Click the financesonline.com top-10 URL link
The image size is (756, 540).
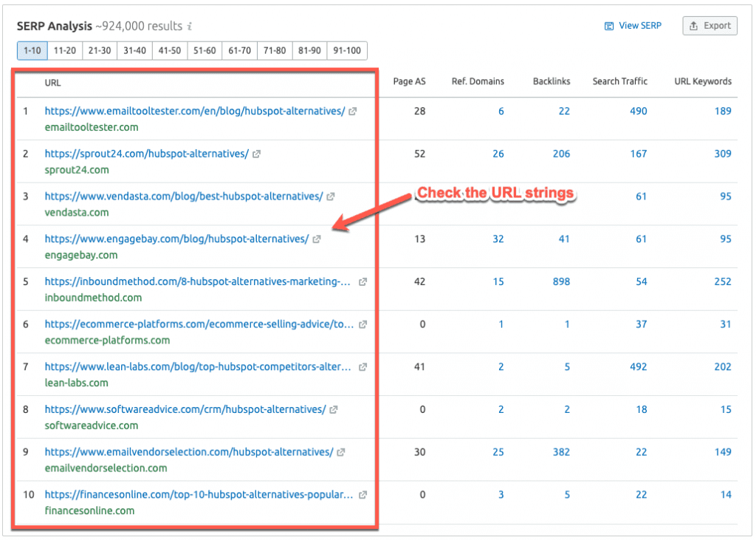click(198, 494)
